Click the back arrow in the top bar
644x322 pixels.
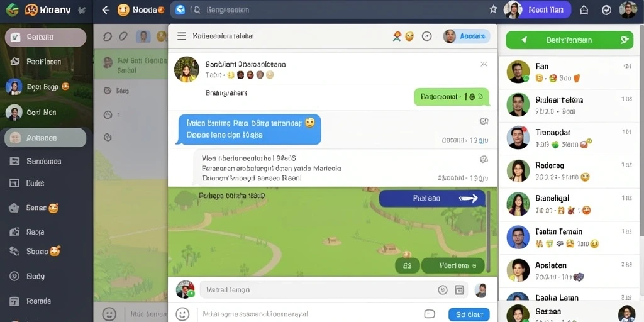pos(106,10)
